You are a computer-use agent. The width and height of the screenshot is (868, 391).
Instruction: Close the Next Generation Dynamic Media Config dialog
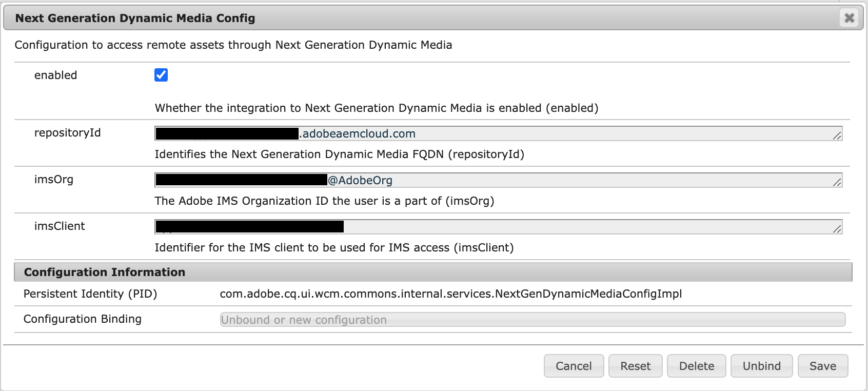[849, 18]
